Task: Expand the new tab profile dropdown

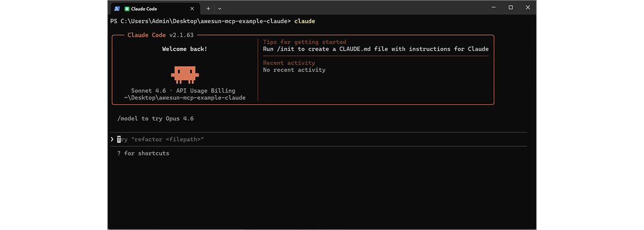Action: click(219, 9)
